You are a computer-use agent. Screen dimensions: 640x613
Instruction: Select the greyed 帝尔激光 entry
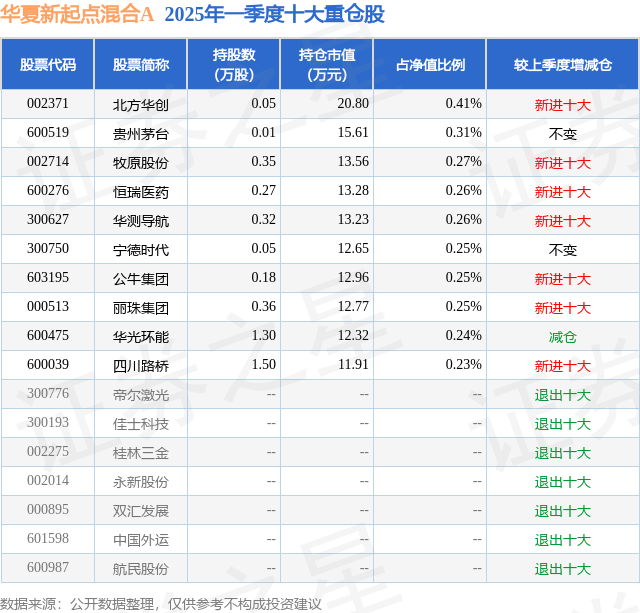[141, 395]
